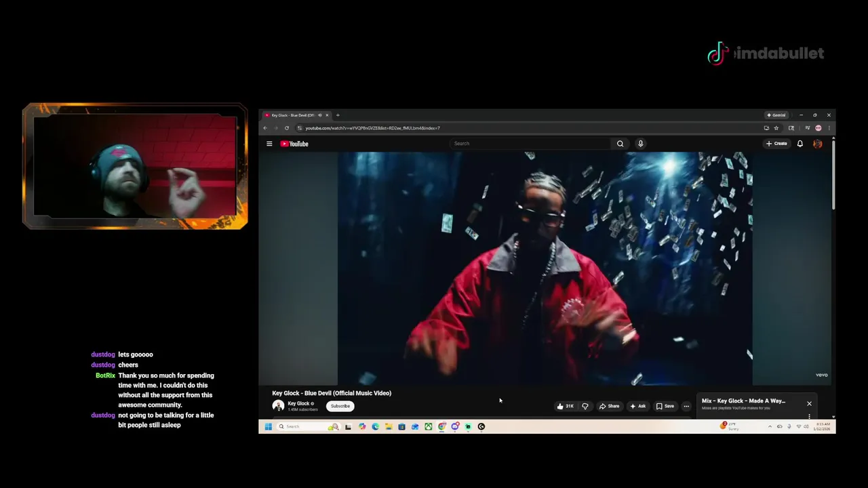Show hidden system tray icons chevron
This screenshot has height=488, width=868.
[770, 426]
